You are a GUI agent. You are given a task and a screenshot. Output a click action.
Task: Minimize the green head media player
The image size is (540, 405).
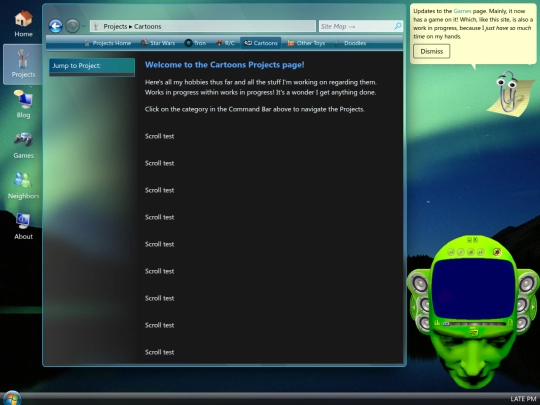(469, 240)
